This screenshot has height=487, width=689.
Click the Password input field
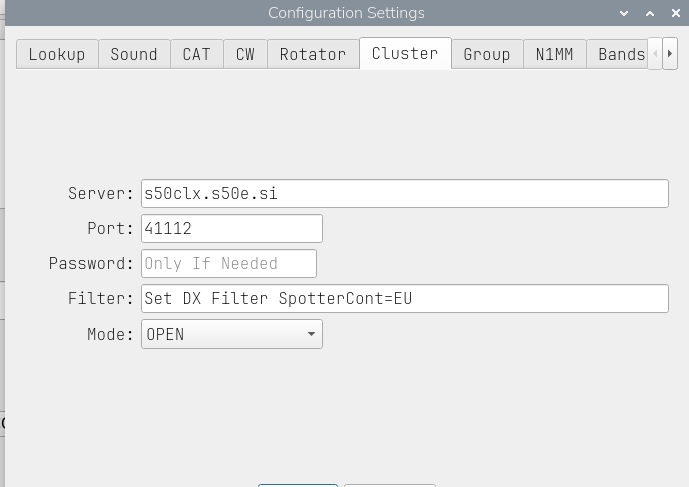click(x=229, y=264)
